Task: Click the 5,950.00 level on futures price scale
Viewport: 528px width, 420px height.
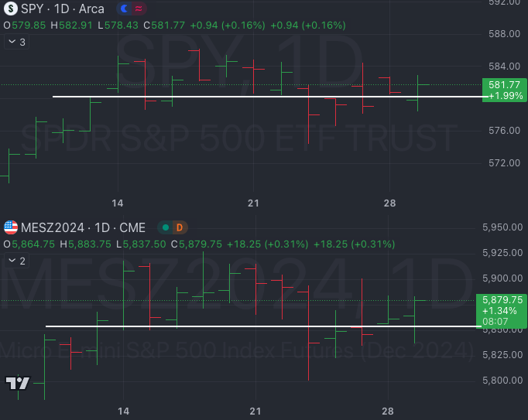Action: (500, 227)
